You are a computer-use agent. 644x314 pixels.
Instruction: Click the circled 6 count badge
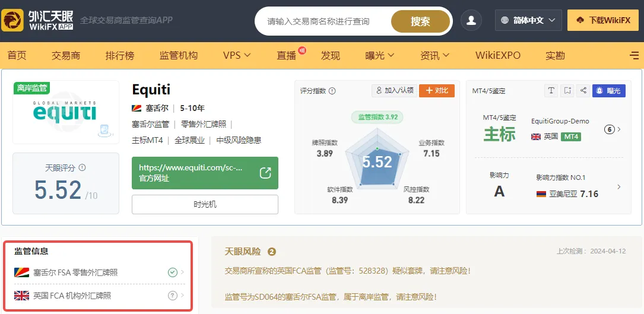[609, 129]
